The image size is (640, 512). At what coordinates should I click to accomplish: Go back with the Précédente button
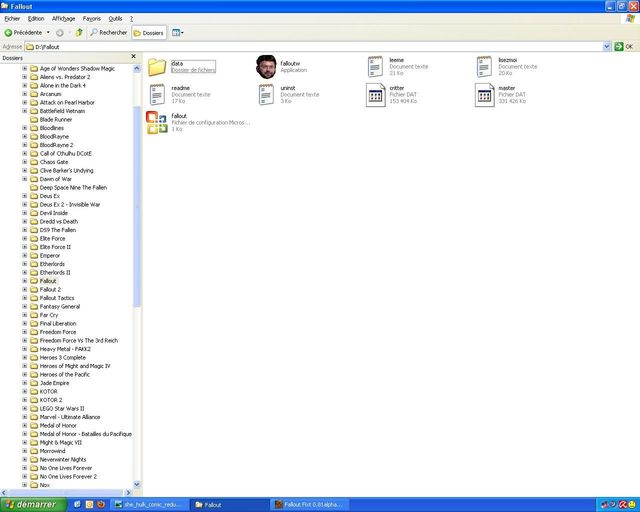point(24,33)
